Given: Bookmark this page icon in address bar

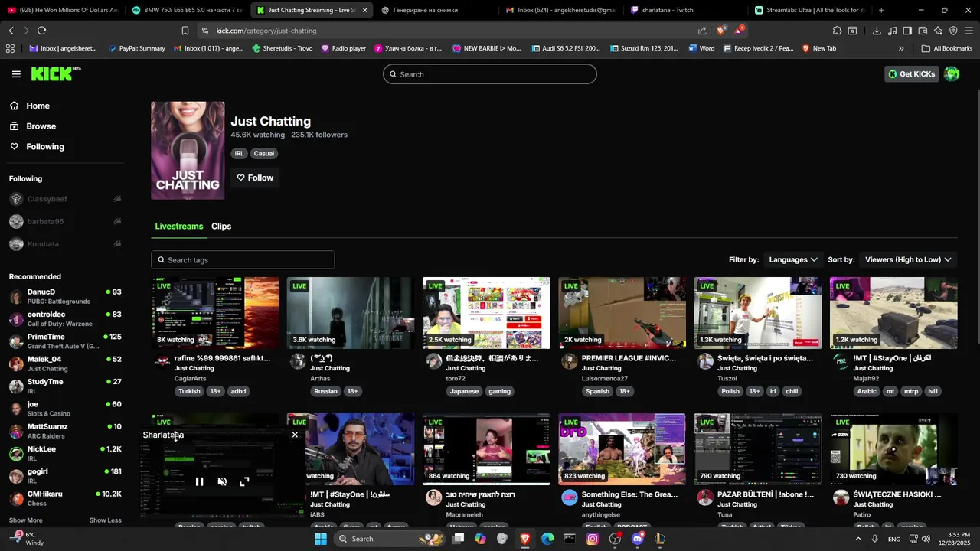Looking at the screenshot, I should click(x=185, y=31).
